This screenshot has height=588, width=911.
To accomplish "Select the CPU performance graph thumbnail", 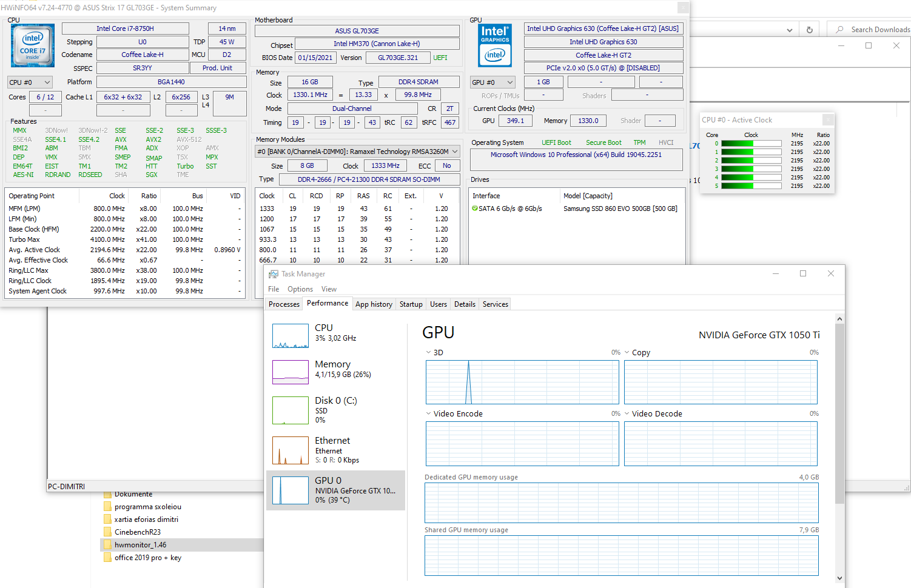I will [x=291, y=336].
